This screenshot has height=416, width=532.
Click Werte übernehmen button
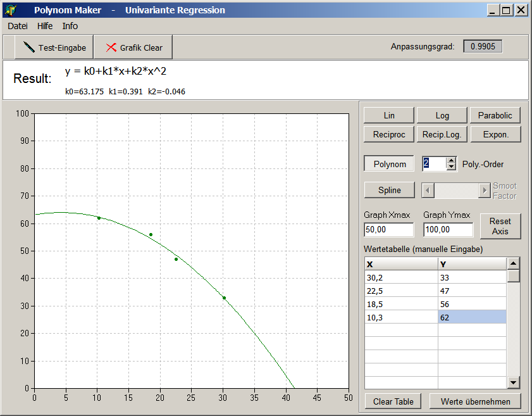[475, 401]
